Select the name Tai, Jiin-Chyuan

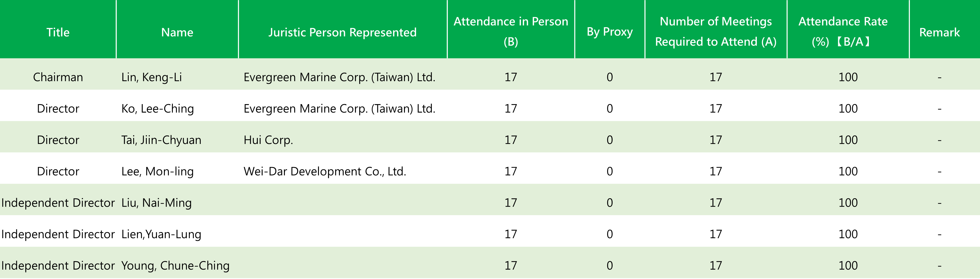pyautogui.click(x=161, y=140)
